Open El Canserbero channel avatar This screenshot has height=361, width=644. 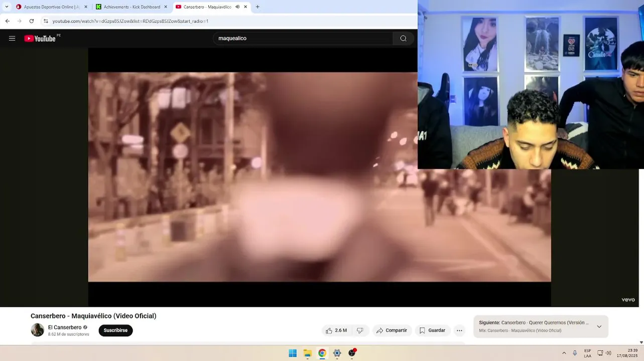click(x=38, y=330)
